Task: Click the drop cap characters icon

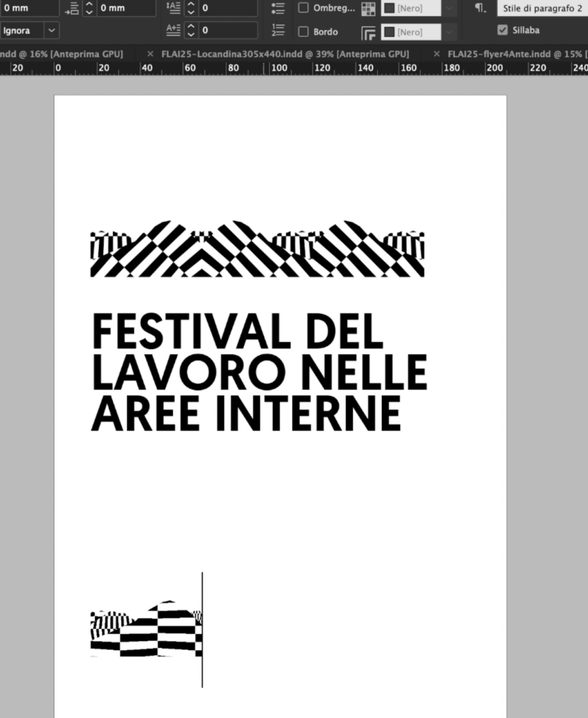Action: click(173, 30)
